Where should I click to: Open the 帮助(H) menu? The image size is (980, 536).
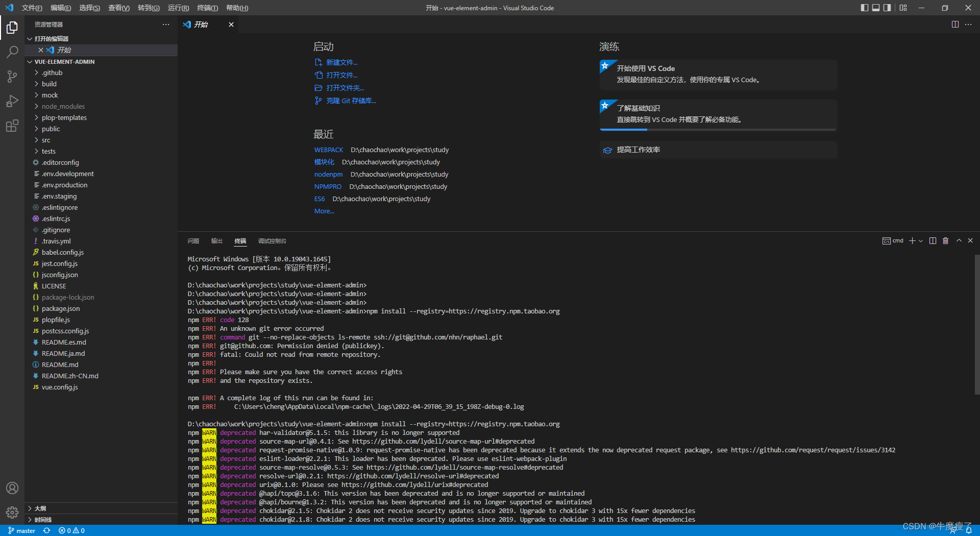(237, 8)
